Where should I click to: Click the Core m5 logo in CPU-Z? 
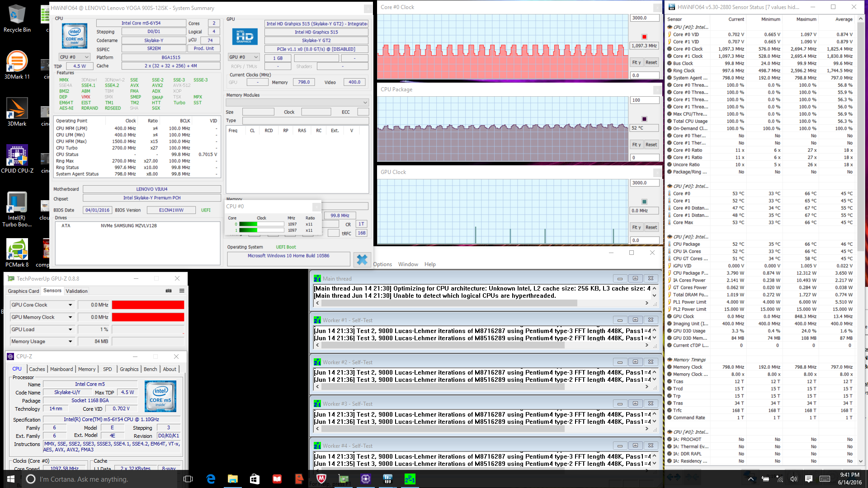coord(160,396)
